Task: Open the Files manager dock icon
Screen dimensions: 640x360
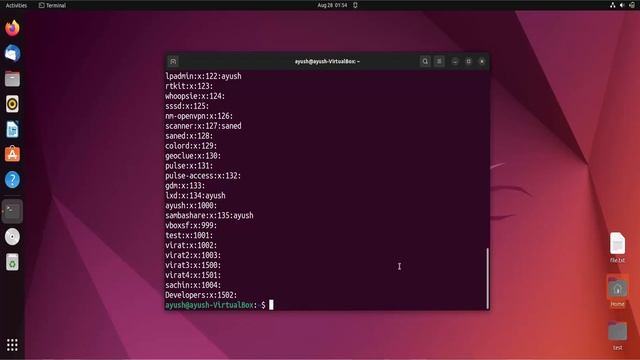Action: tap(12, 79)
